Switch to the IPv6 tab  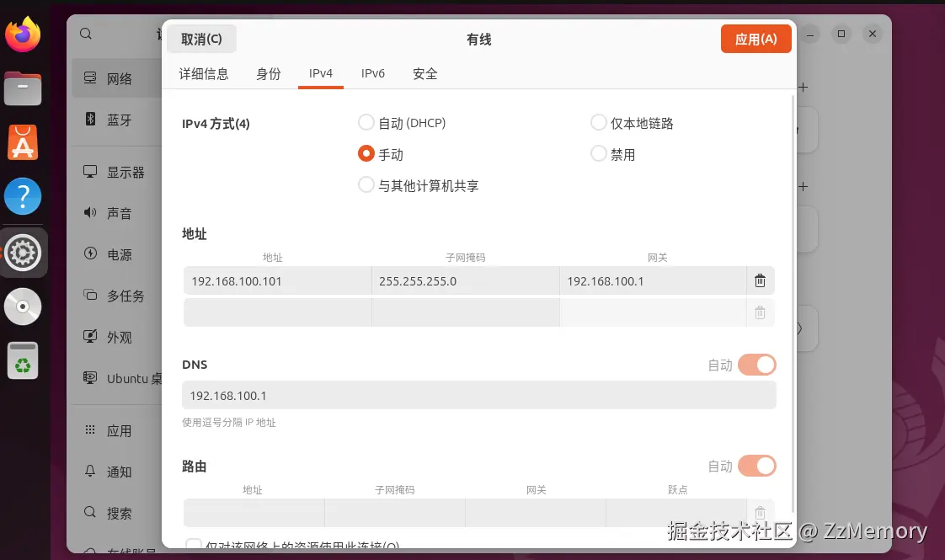[373, 73]
